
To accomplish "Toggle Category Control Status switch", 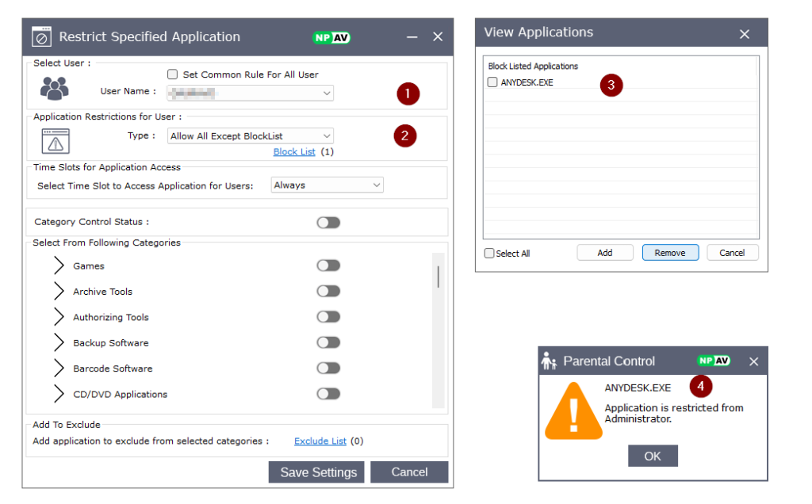I will coord(328,223).
